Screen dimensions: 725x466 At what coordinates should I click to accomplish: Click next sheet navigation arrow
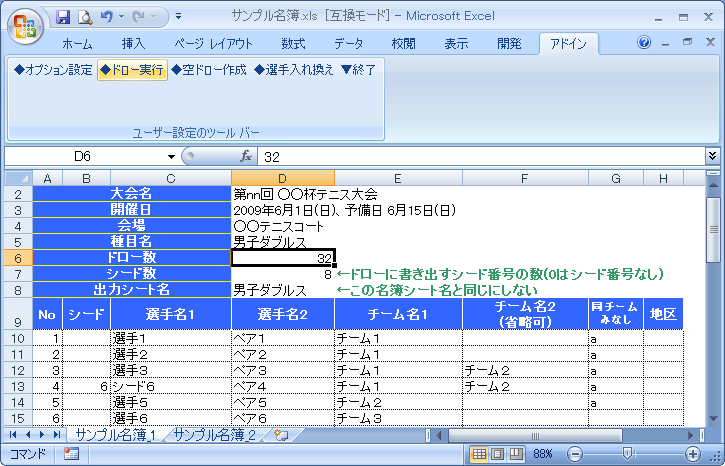pos(42,435)
